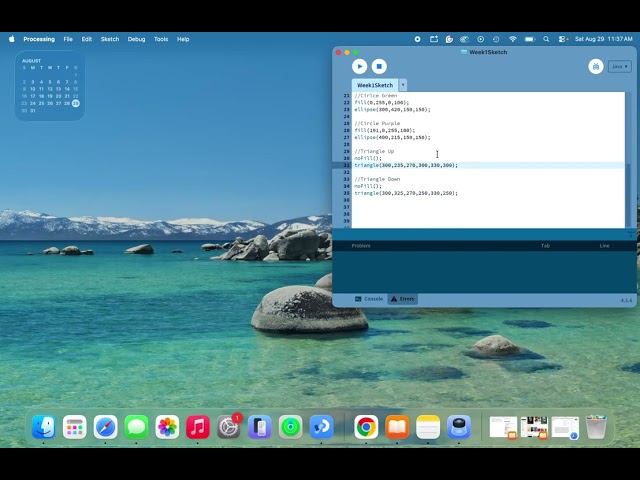The image size is (640, 480).
Task: Open Safari from the dock
Action: pos(105,427)
